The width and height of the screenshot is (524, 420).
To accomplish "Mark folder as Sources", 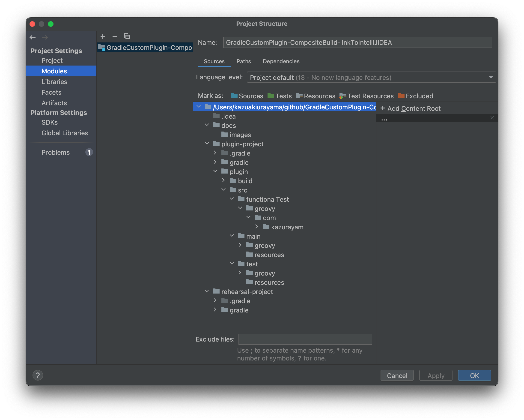I will (x=247, y=96).
